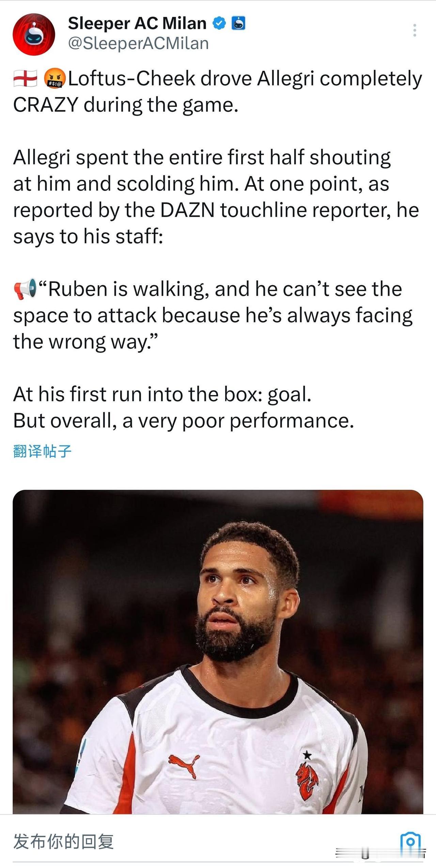This screenshot has width=436, height=868.
Task: Open the three-dot more options menu
Action: click(x=415, y=31)
